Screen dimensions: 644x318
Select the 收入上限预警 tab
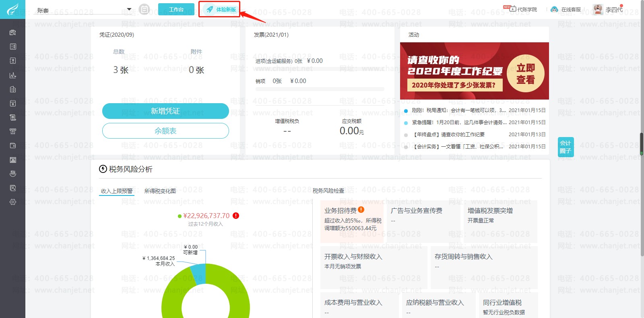pyautogui.click(x=116, y=191)
